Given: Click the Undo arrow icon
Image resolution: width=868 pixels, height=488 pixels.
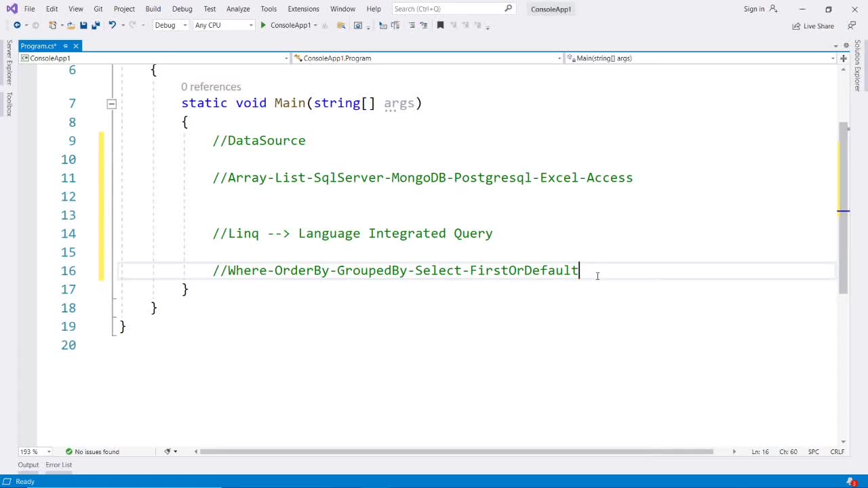Looking at the screenshot, I should click(x=113, y=25).
